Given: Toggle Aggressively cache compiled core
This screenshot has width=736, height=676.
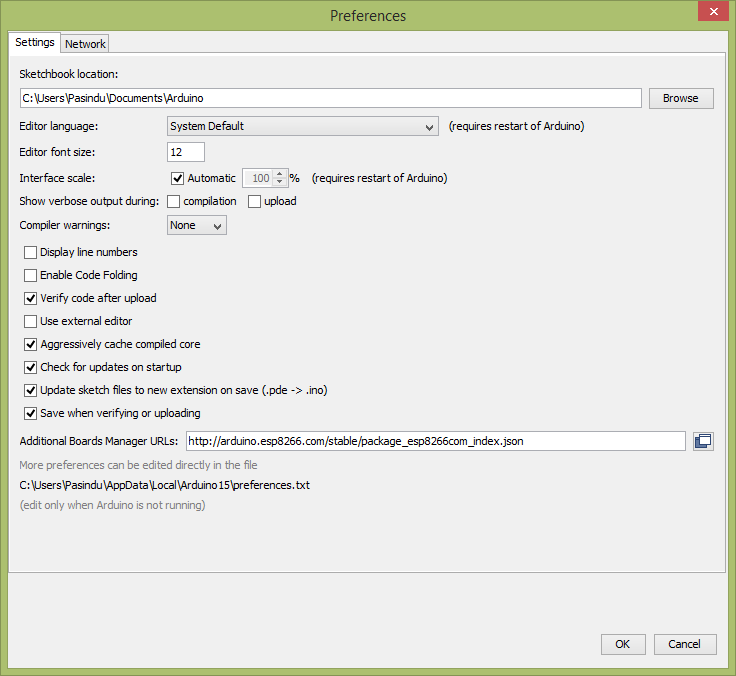Looking at the screenshot, I should pyautogui.click(x=31, y=345).
